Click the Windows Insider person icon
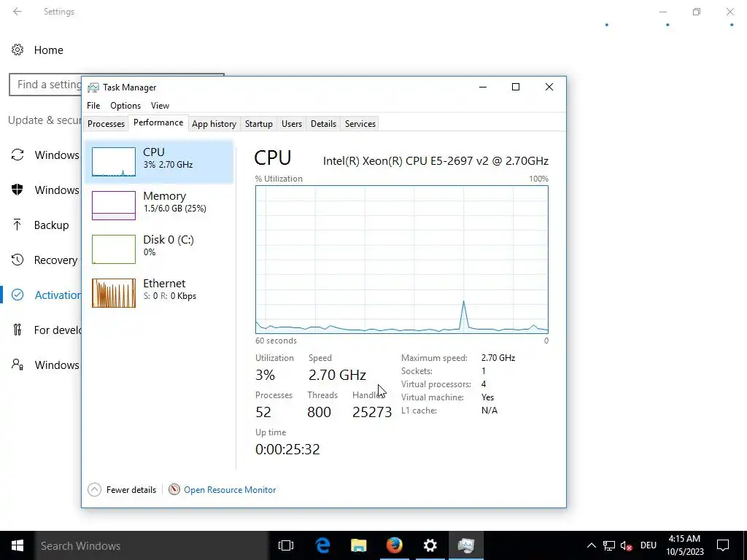This screenshot has height=560, width=747. pos(18,365)
